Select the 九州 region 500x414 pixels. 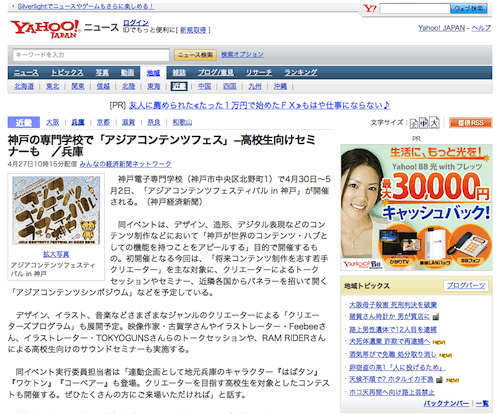[255, 86]
